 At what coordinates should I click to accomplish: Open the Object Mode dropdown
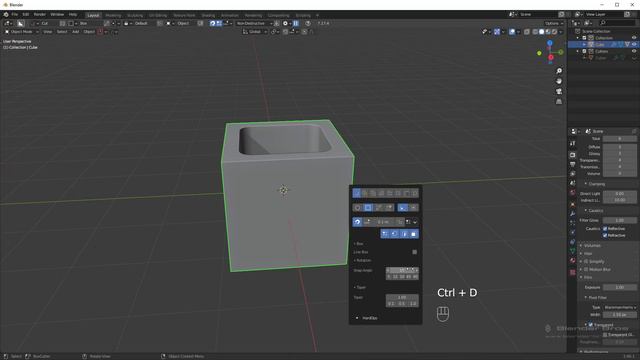(22, 31)
